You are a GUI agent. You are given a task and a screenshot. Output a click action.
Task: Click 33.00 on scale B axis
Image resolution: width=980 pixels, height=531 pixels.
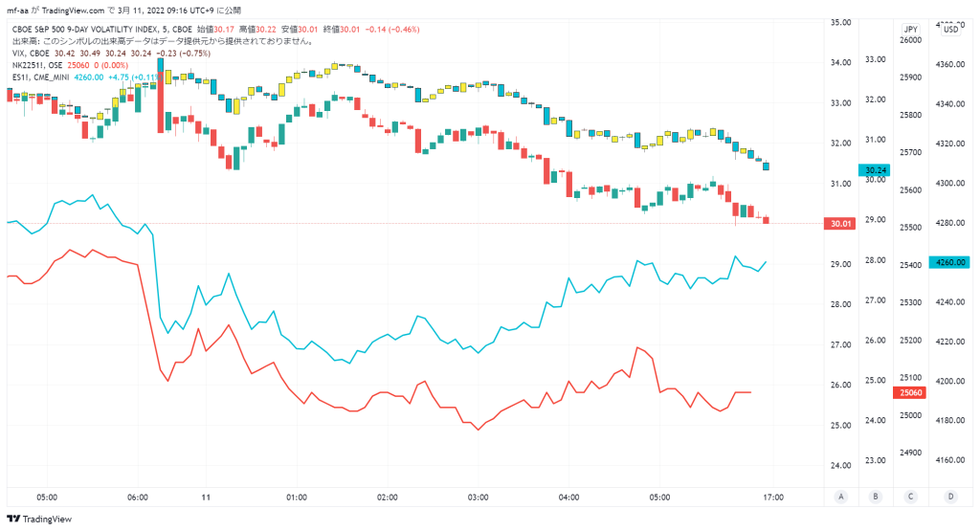(x=875, y=59)
